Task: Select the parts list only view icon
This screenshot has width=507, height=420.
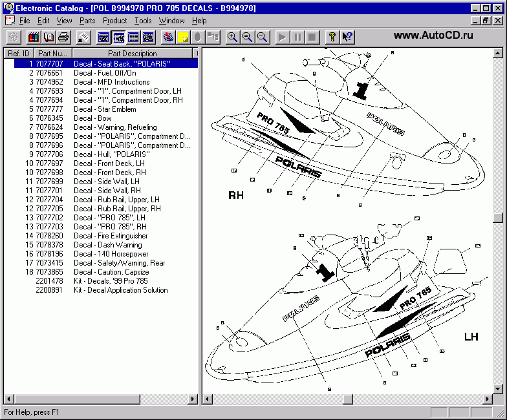Action: pyautogui.click(x=133, y=37)
